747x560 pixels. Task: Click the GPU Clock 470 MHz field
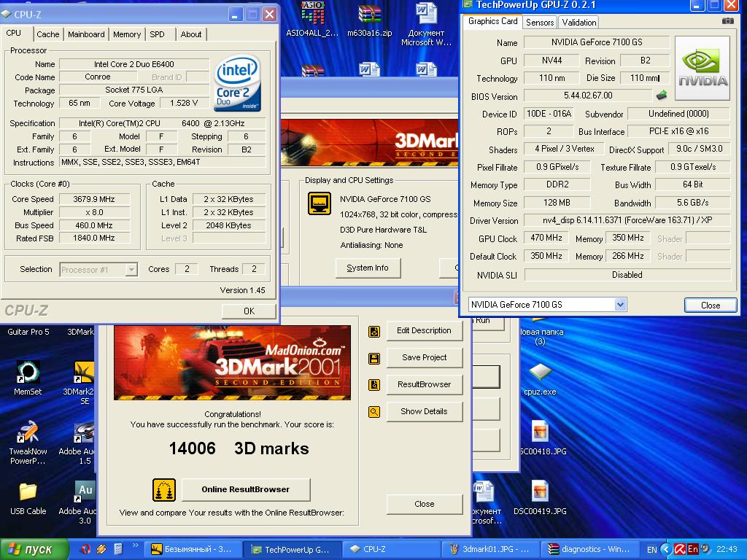coord(546,238)
